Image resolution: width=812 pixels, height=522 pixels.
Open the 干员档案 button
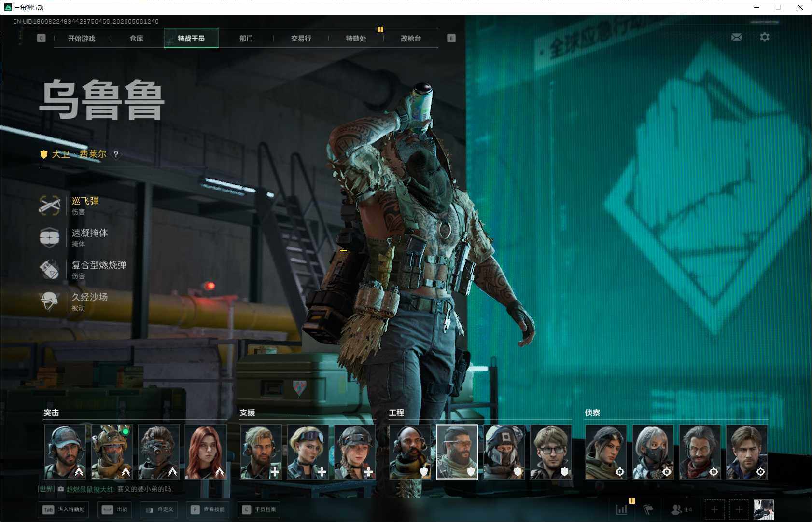tap(259, 509)
